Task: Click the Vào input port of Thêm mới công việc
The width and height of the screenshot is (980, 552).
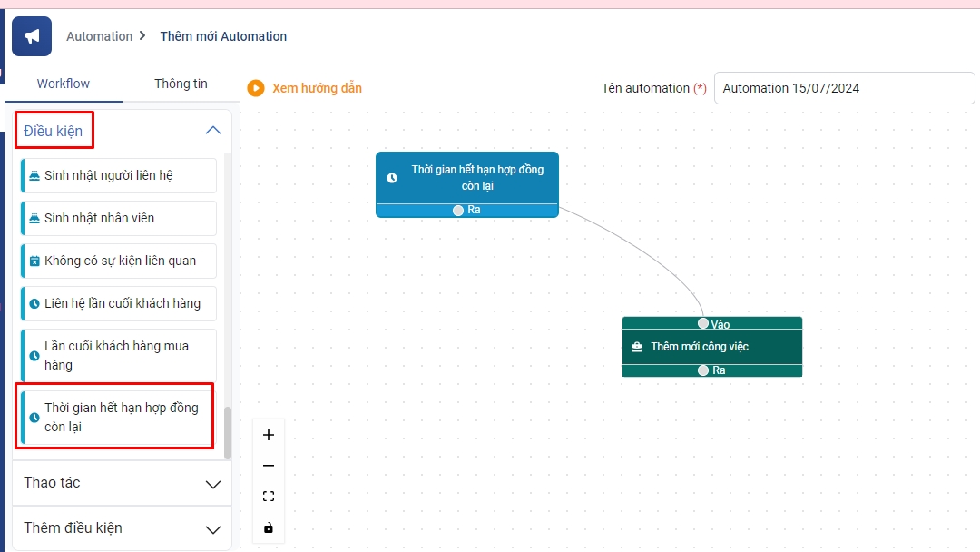Action: tap(703, 323)
